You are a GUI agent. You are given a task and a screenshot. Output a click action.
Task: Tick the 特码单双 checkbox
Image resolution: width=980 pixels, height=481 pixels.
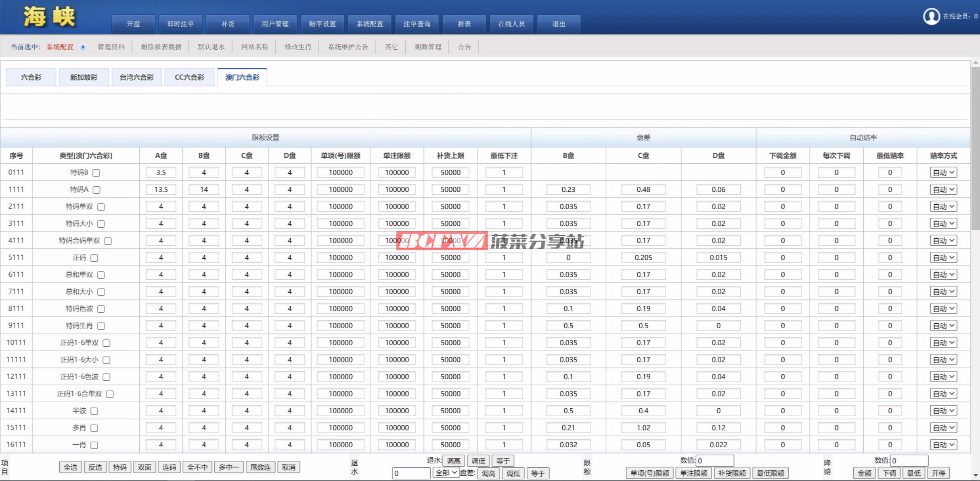[101, 207]
